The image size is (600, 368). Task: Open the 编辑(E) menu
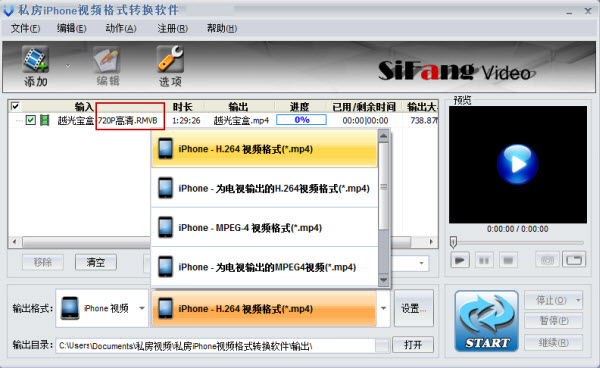pos(72,29)
